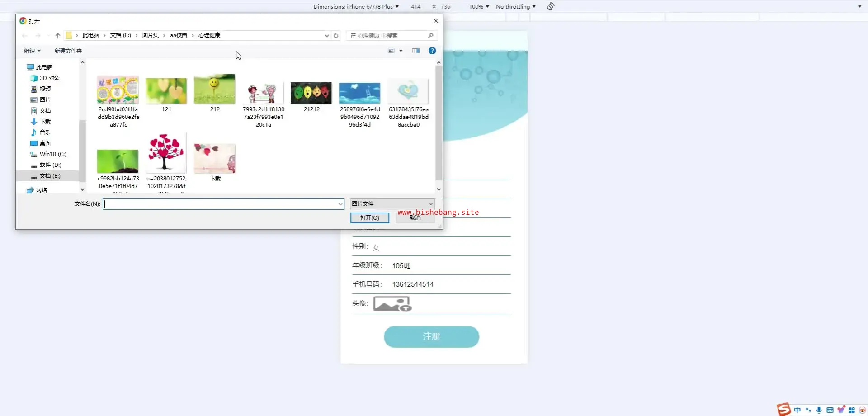Open the Sogou toolbox grid

[852, 410]
